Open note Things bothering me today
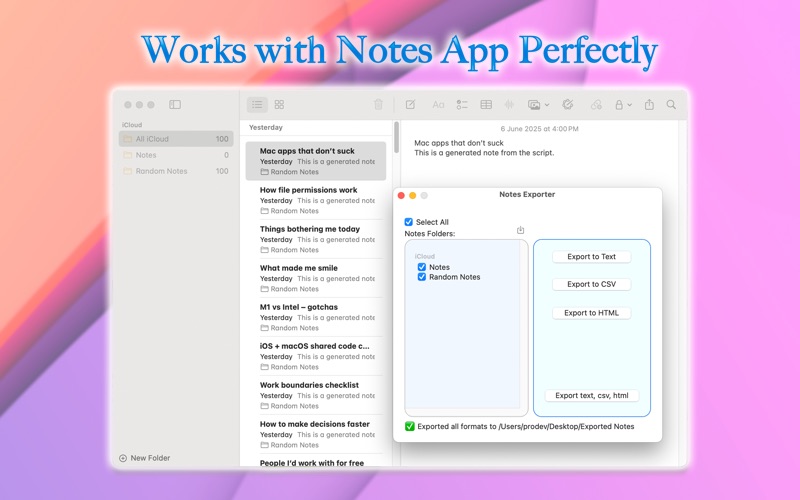The width and height of the screenshot is (800, 500). pyautogui.click(x=316, y=239)
